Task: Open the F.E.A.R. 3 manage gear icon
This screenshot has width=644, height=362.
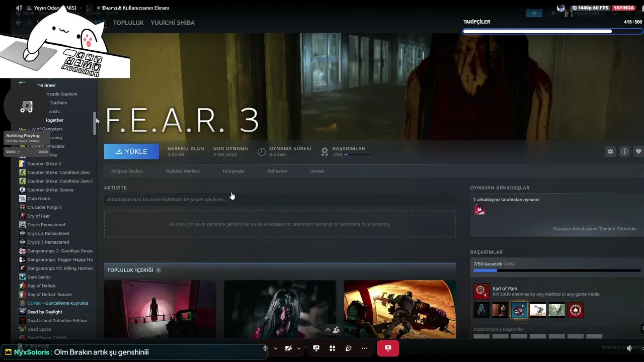Action: [610, 151]
